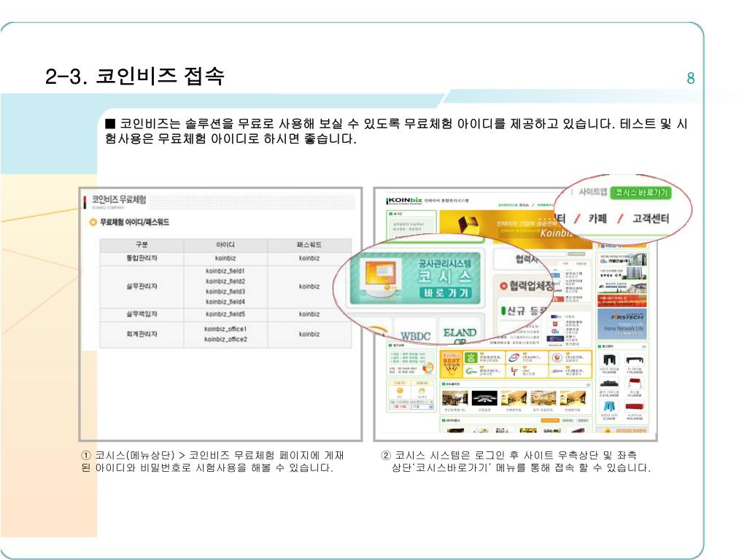
Task: Select the 통합관리자 row label
Action: tap(142, 258)
